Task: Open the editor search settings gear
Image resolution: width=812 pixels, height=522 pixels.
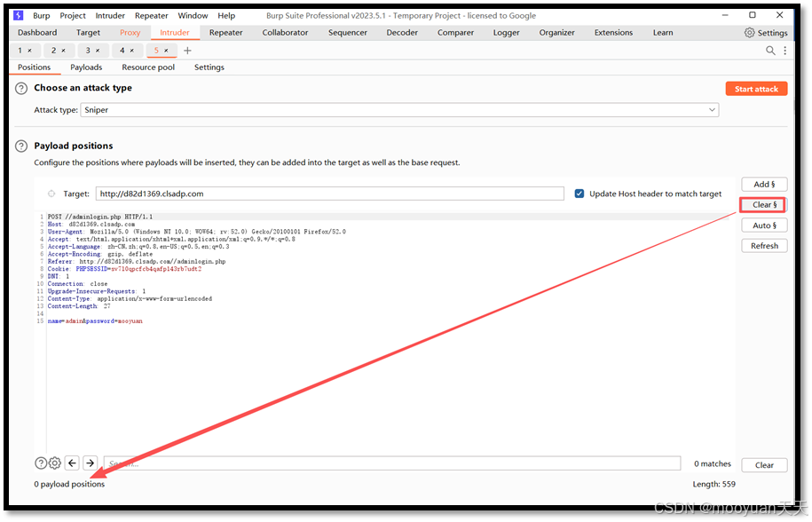Action: click(x=55, y=463)
